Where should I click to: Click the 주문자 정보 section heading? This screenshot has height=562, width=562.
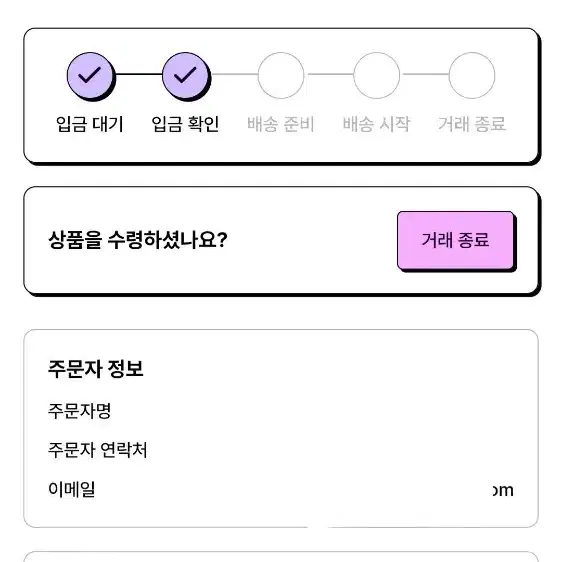[x=96, y=368]
